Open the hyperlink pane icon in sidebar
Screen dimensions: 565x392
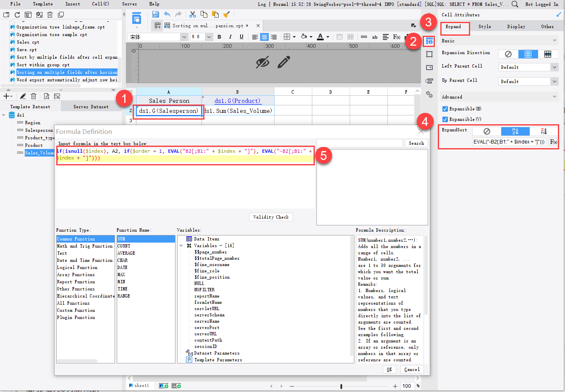[429, 94]
